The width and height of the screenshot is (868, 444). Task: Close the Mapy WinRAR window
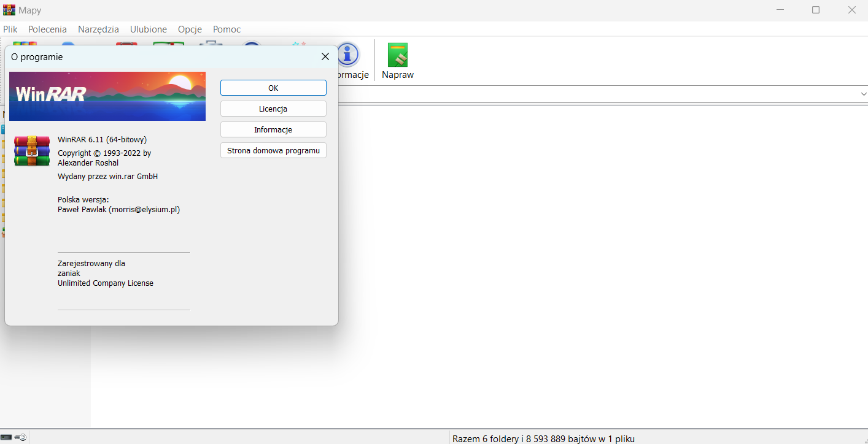[851, 10]
